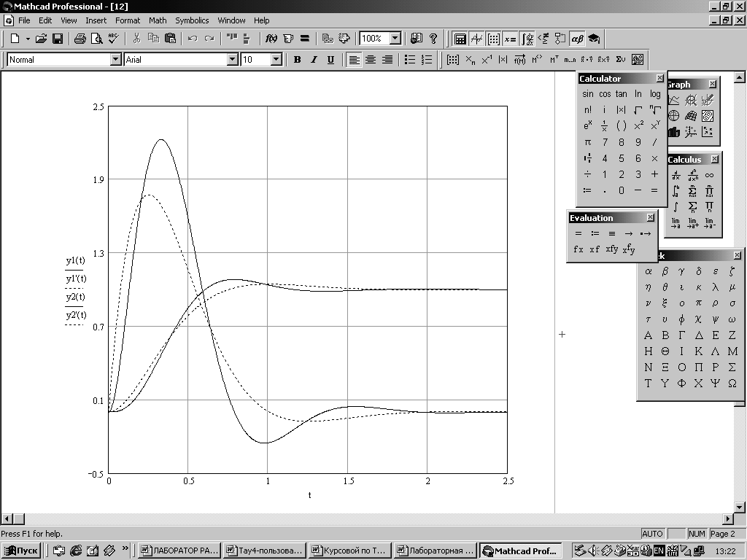Insert pi constant from Calculator palette
Screen dimensions: 747x560
[x=587, y=142]
